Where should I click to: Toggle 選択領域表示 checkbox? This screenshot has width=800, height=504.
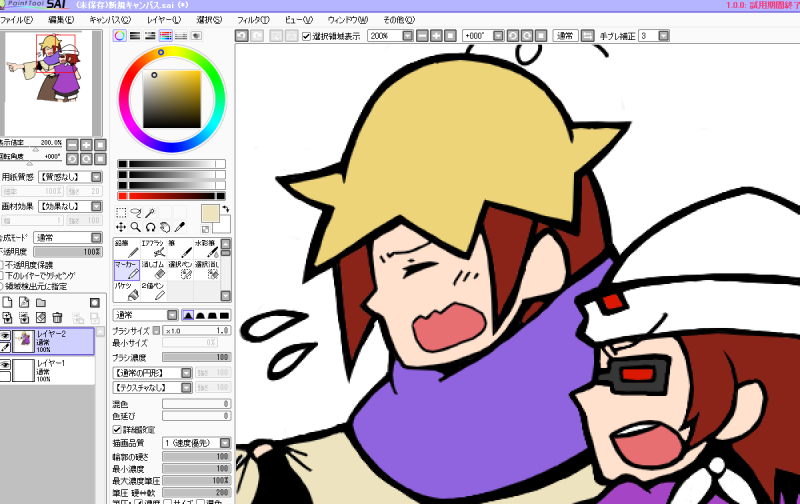coord(307,36)
